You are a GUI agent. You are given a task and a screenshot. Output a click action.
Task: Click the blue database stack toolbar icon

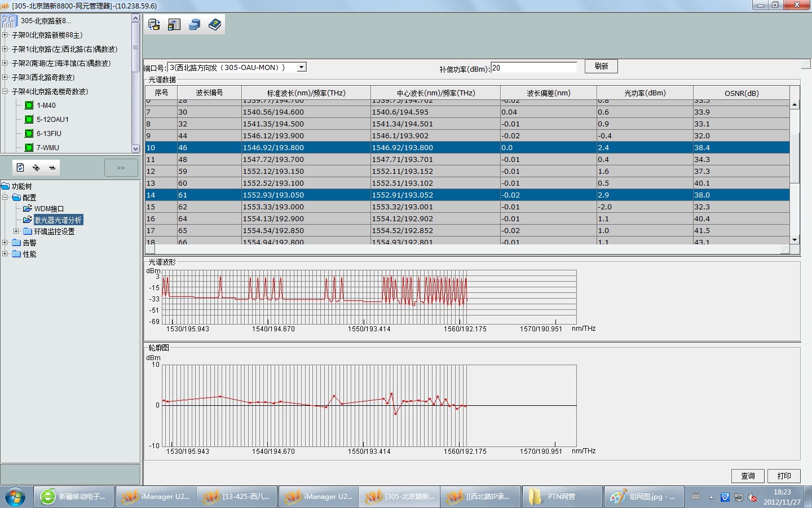195,24
